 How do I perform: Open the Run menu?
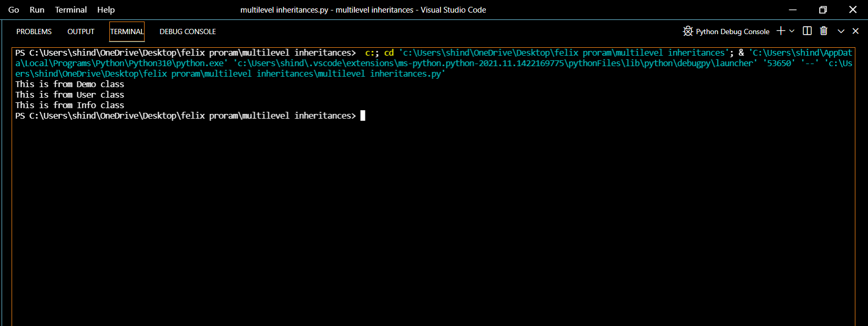37,9
